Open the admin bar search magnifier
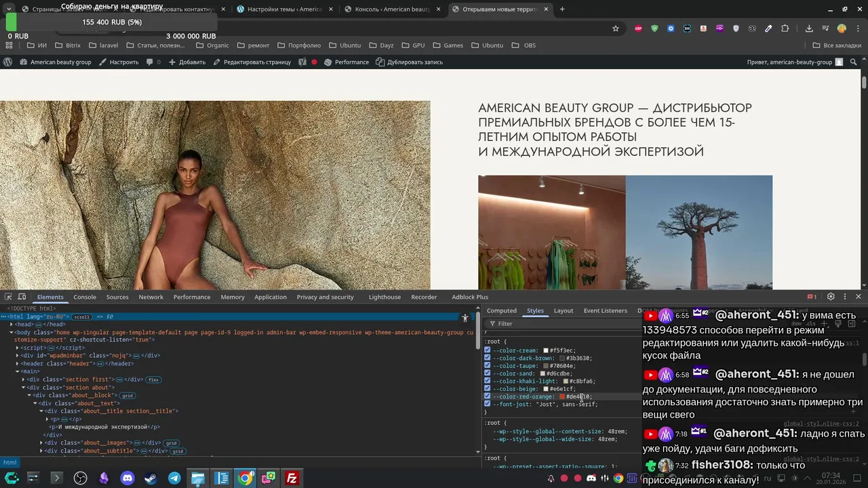This screenshot has width=868, height=488. pos(854,62)
